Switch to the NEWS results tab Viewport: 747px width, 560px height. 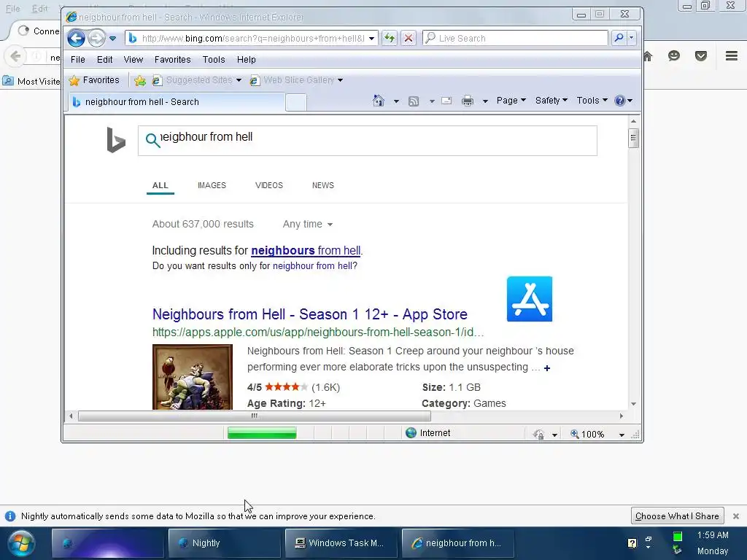(323, 185)
